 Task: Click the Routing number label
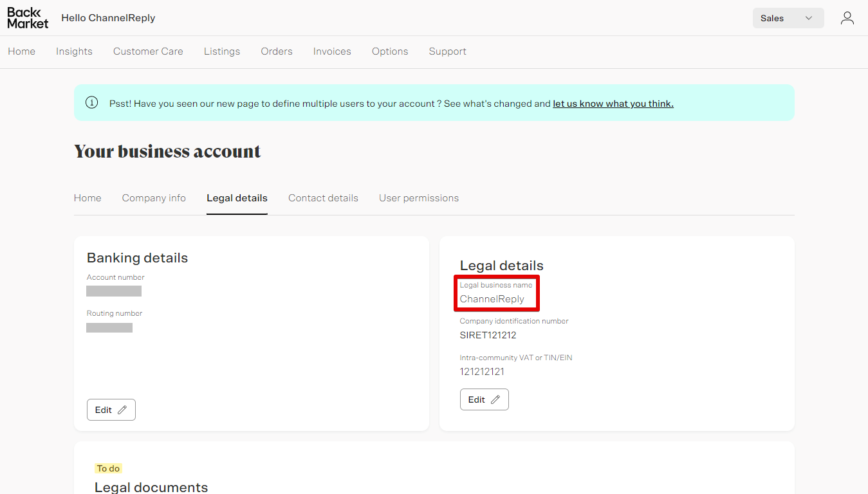tap(115, 313)
